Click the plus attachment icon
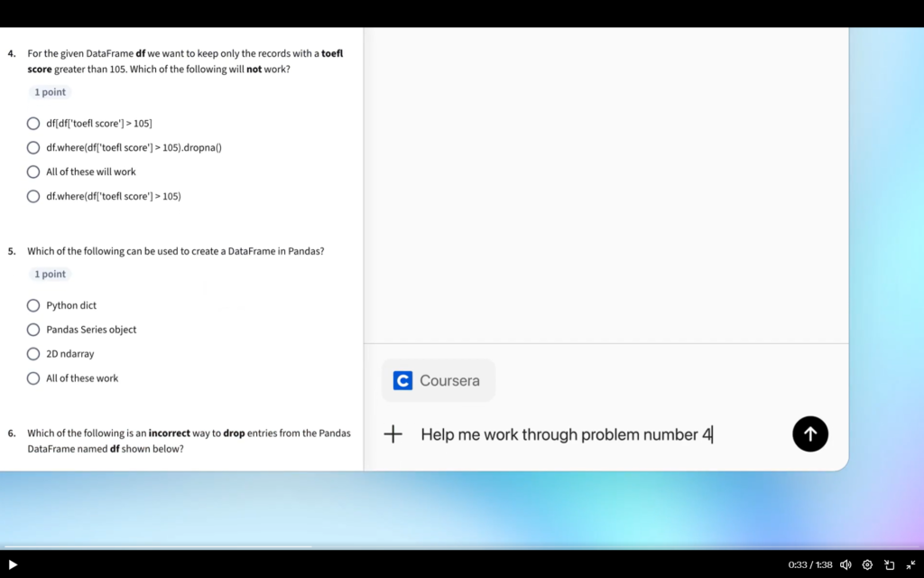This screenshot has height=578, width=924. (x=393, y=434)
